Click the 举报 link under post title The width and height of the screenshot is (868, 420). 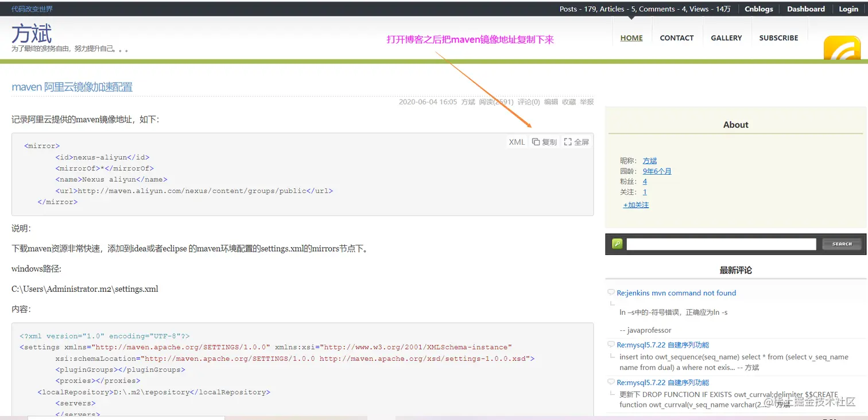click(587, 102)
